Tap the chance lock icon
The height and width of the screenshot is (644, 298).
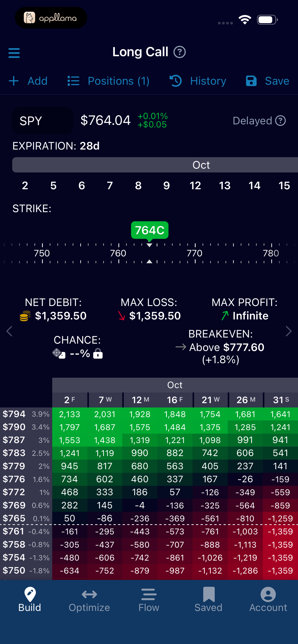[x=98, y=354]
